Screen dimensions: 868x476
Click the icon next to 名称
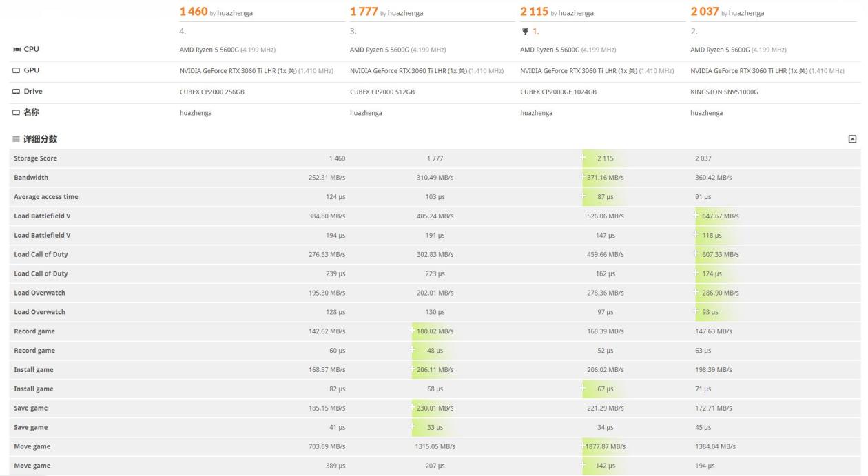[x=17, y=113]
